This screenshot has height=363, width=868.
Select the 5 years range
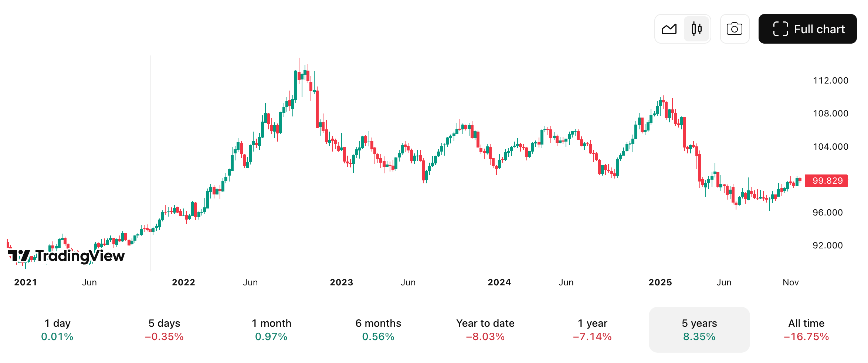[x=699, y=329]
